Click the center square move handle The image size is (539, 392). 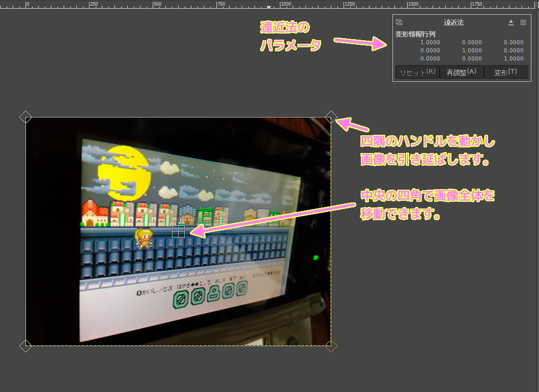(x=178, y=232)
